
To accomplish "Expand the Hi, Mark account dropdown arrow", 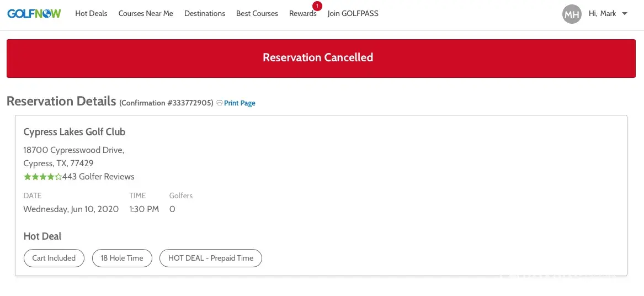I will 625,14.
